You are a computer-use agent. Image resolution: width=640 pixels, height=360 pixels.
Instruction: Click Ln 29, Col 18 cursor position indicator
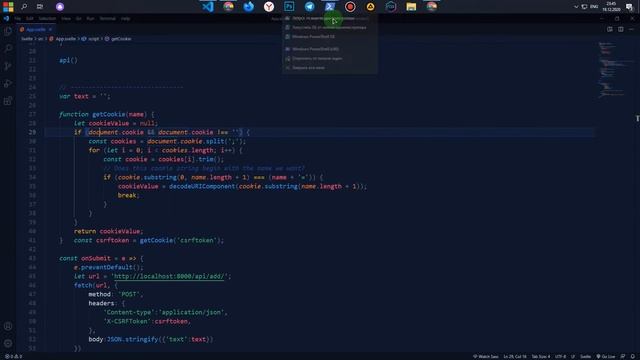pos(515,356)
